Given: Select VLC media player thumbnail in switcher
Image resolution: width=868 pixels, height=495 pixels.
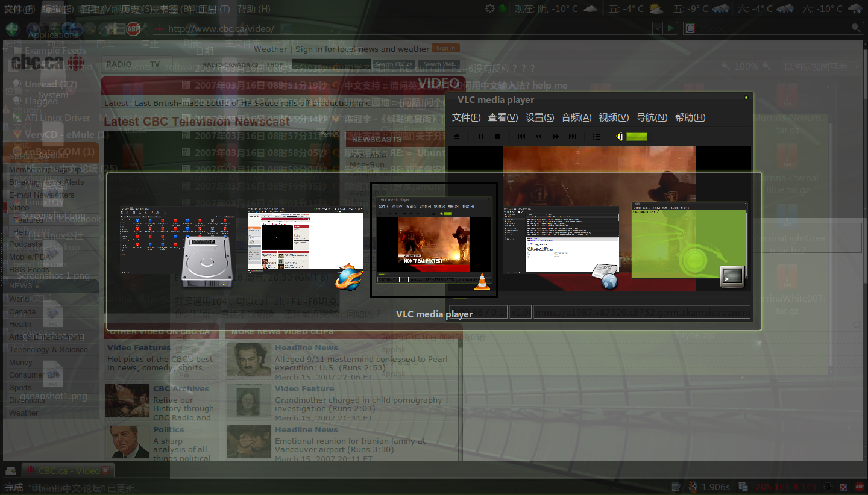Looking at the screenshot, I should [x=434, y=240].
